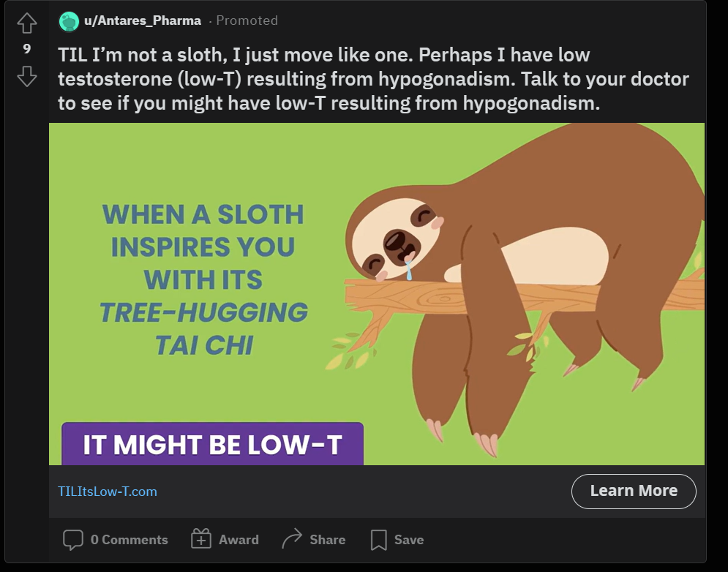Choose the Share text label
728x572 pixels.
(x=327, y=540)
